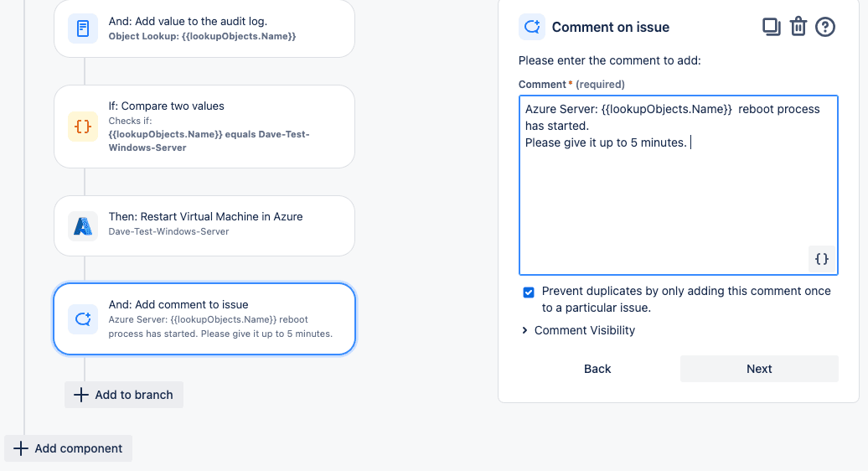This screenshot has width=868, height=471.
Task: Go Back from comment settings
Action: [597, 369]
